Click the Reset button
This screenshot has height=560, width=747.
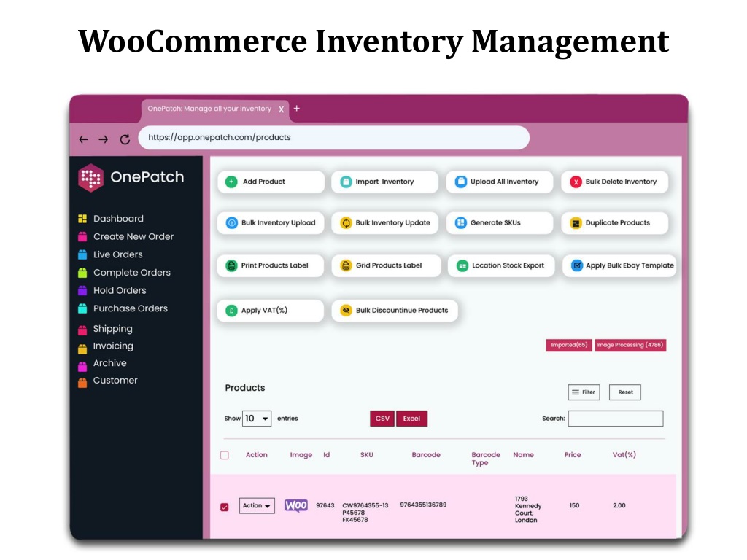625,392
